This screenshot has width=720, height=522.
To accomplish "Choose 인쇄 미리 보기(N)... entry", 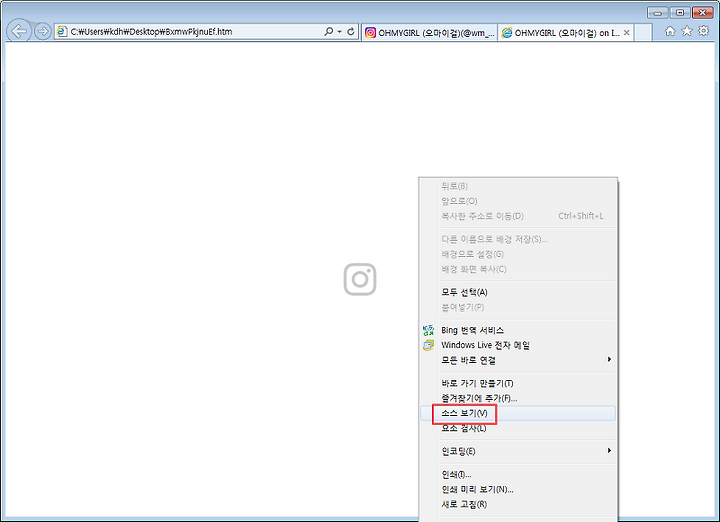I will (x=518, y=489).
